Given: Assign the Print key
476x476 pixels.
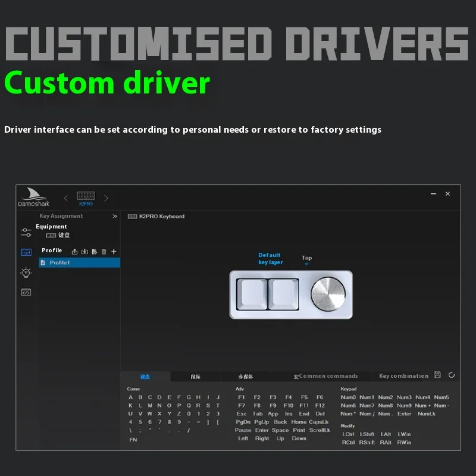Looking at the screenshot, I should (299, 430).
